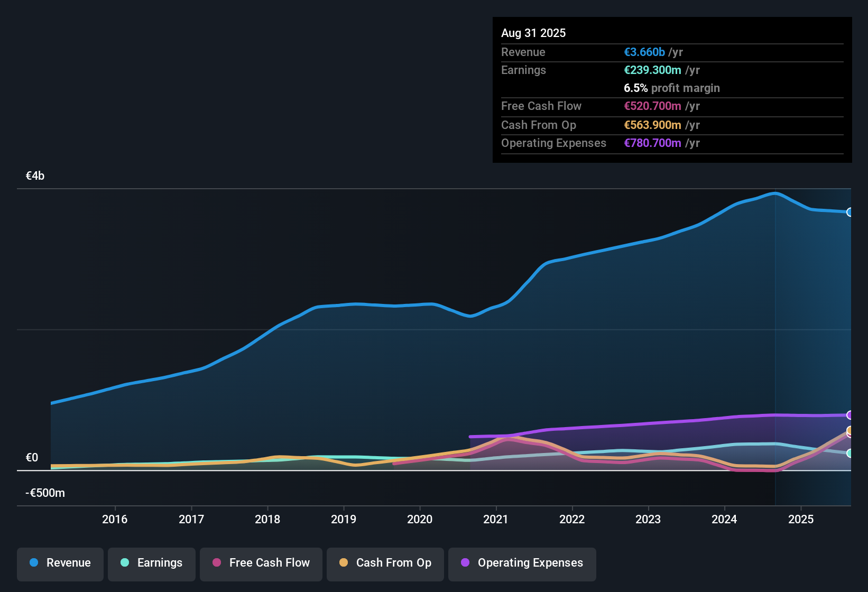868x592 pixels.
Task: Click the Operating Expenses endpoint circle
Action: coord(850,415)
